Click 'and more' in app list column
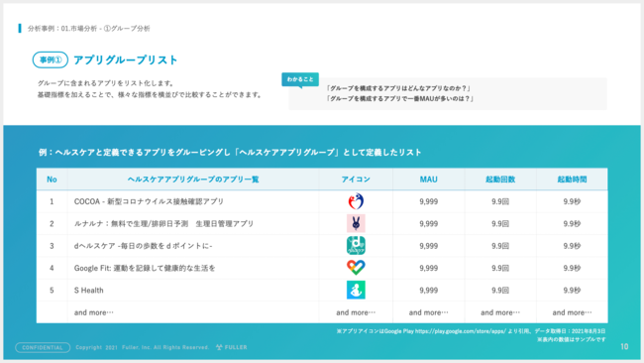This screenshot has height=363, width=644. pyautogui.click(x=94, y=312)
